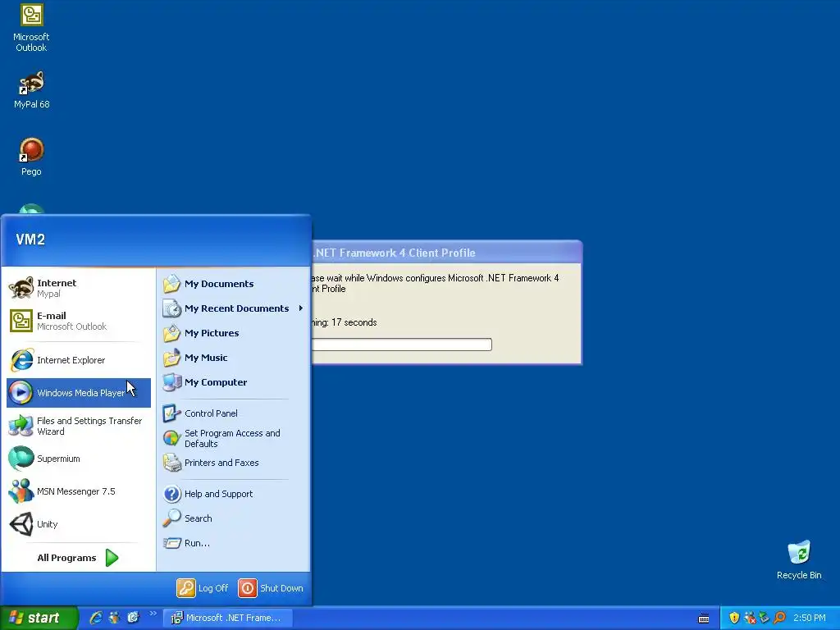Open My Documents folder

[233, 284]
